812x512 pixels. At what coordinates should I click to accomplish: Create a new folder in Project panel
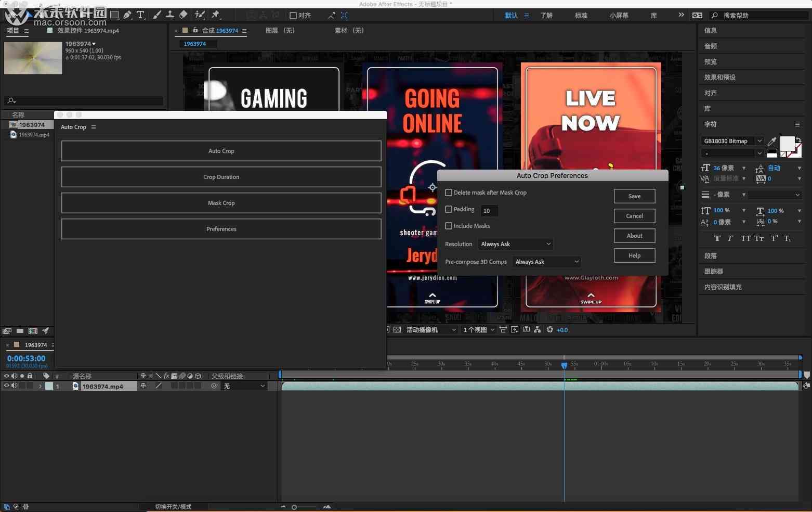click(20, 331)
